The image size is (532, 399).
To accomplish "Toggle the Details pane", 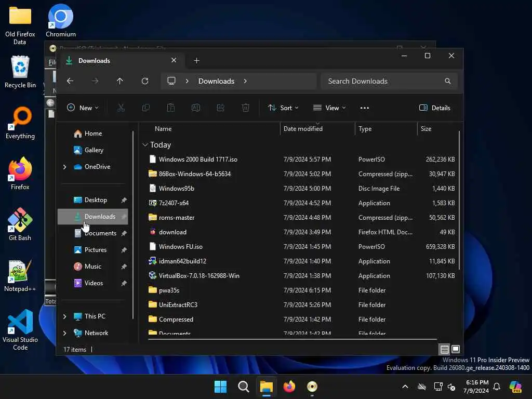I will click(x=435, y=108).
